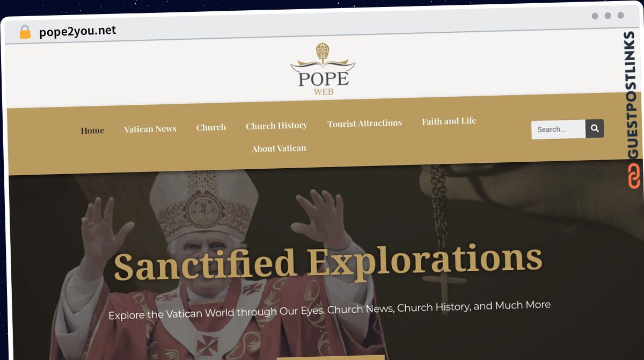Click the GuestPostLinks chain-link icon
The width and height of the screenshot is (644, 360).
click(x=634, y=176)
